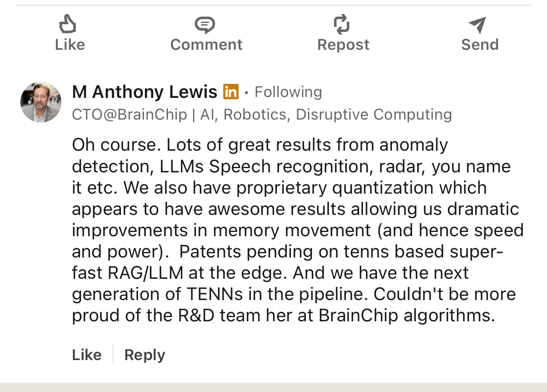Choose the Repost text label
Image resolution: width=547 pixels, height=392 pixels.
tap(343, 45)
